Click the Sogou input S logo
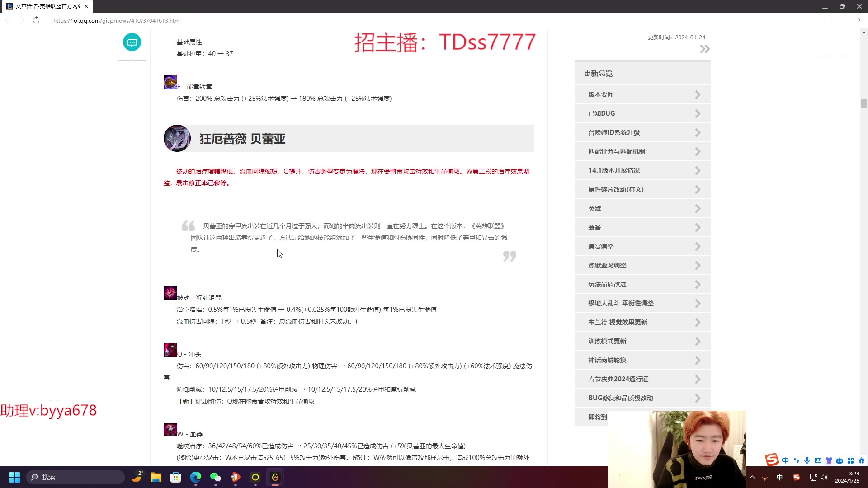868x488 pixels. tap(772, 460)
